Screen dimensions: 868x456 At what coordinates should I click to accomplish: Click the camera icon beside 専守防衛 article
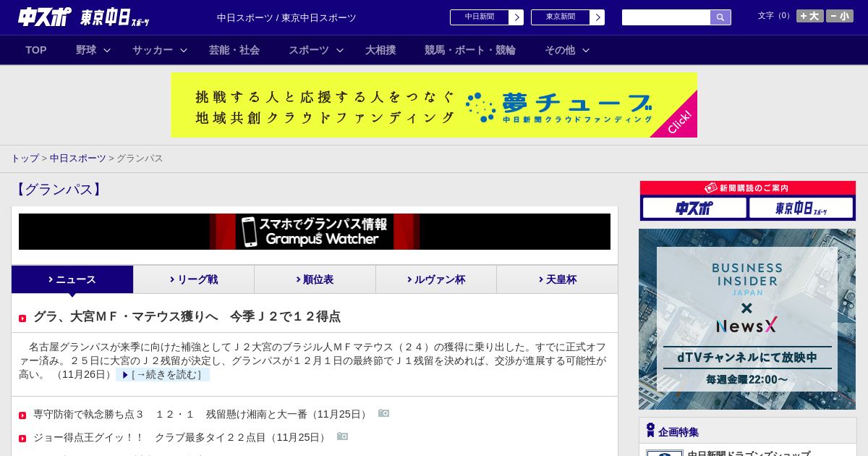[x=383, y=413]
